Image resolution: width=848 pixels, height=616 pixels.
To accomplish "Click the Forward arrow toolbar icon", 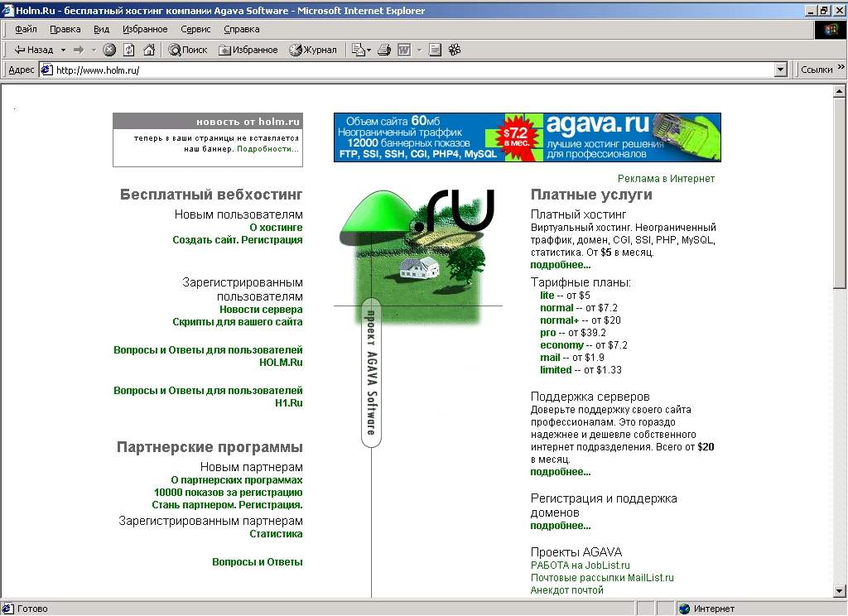I will click(x=79, y=50).
